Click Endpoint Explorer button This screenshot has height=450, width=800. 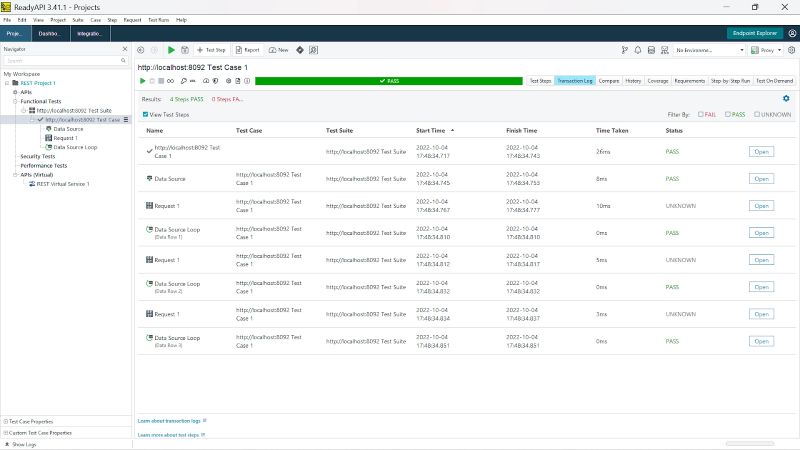tap(755, 33)
